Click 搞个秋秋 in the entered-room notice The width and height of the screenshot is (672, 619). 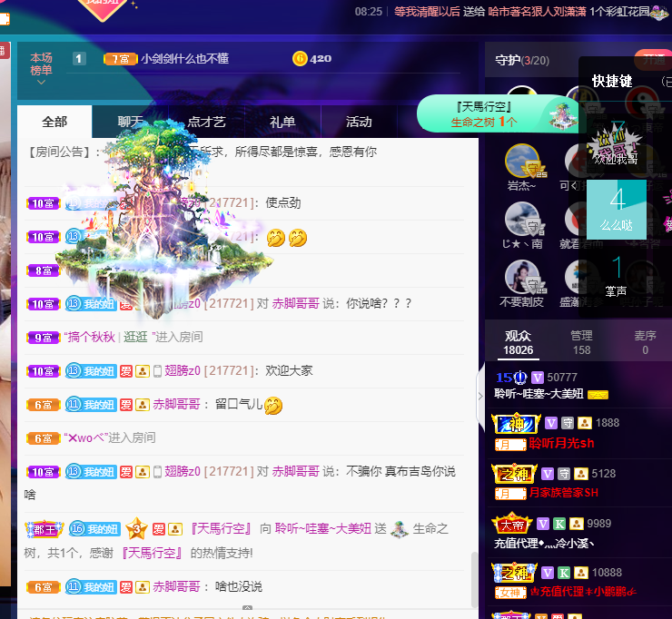92,337
